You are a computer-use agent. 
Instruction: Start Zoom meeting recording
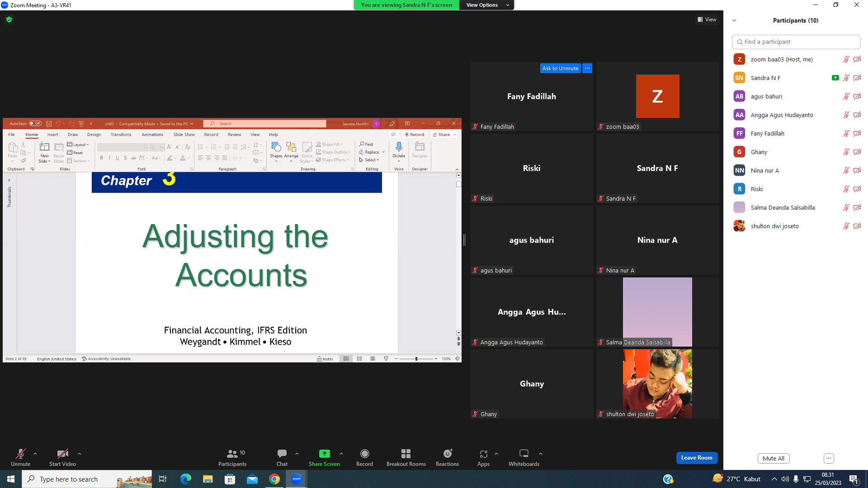pyautogui.click(x=364, y=457)
